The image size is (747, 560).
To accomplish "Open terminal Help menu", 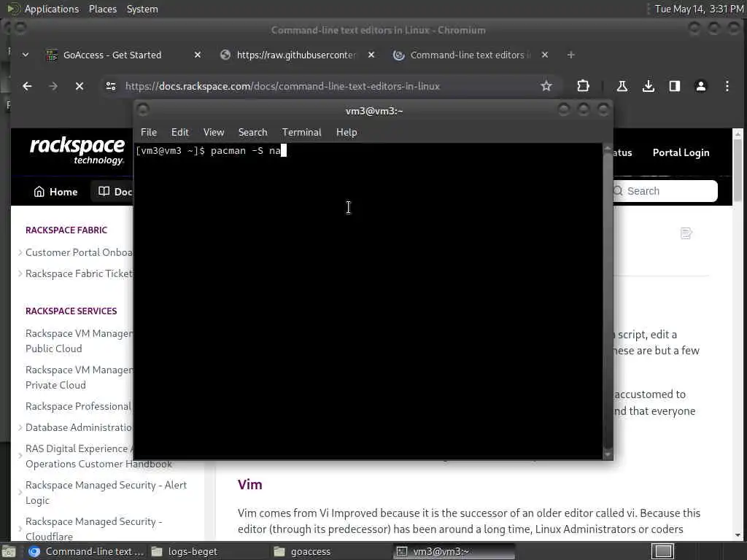I will (x=347, y=133).
